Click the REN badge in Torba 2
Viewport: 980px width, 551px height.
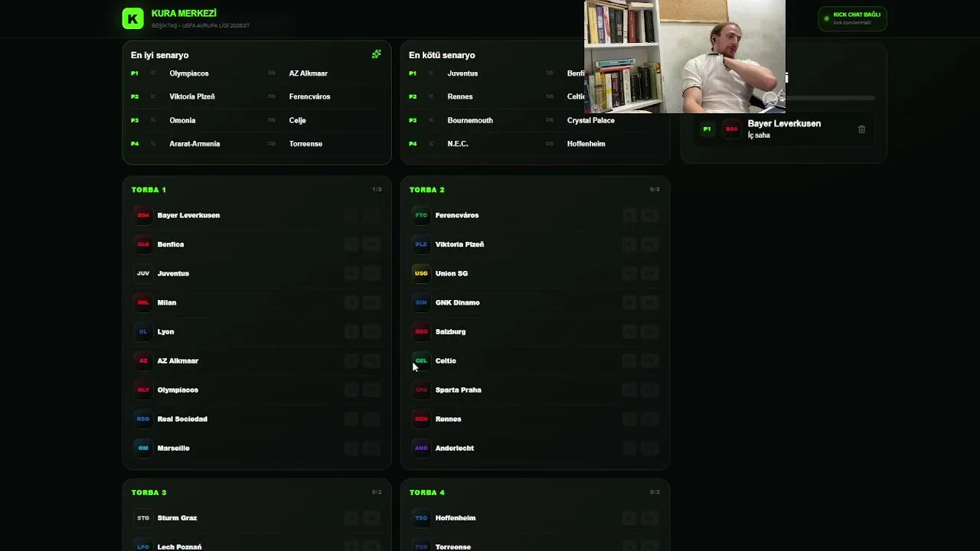[x=421, y=419]
